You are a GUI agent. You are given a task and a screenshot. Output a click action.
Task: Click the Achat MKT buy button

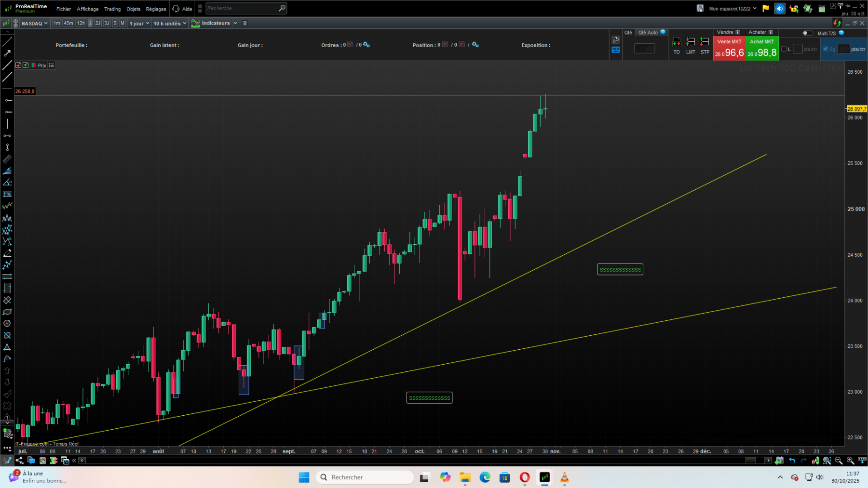761,48
